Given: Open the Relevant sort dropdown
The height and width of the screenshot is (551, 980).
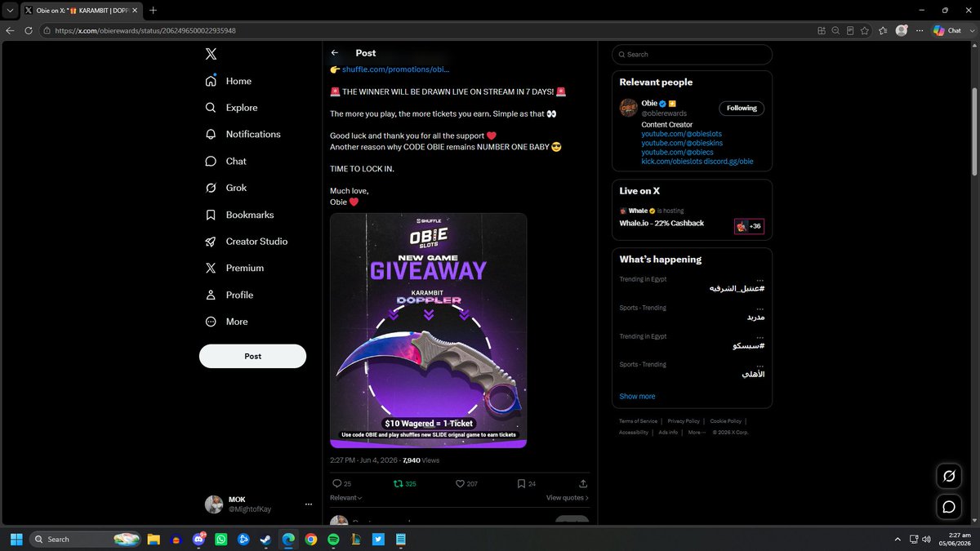Looking at the screenshot, I should tap(346, 497).
